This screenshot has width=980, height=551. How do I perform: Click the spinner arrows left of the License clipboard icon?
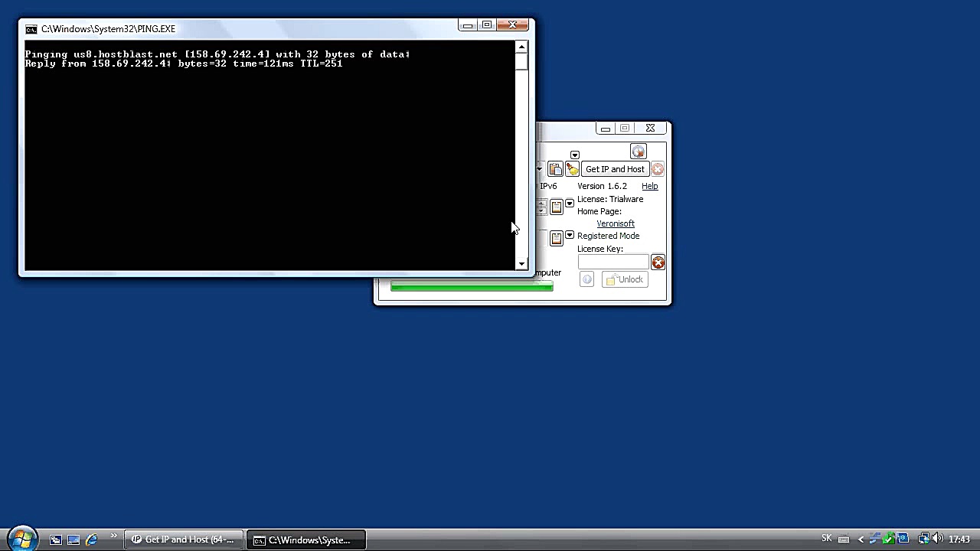coord(541,207)
